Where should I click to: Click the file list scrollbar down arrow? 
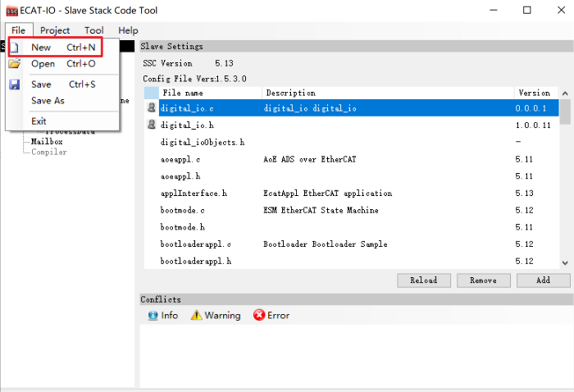coord(566,262)
